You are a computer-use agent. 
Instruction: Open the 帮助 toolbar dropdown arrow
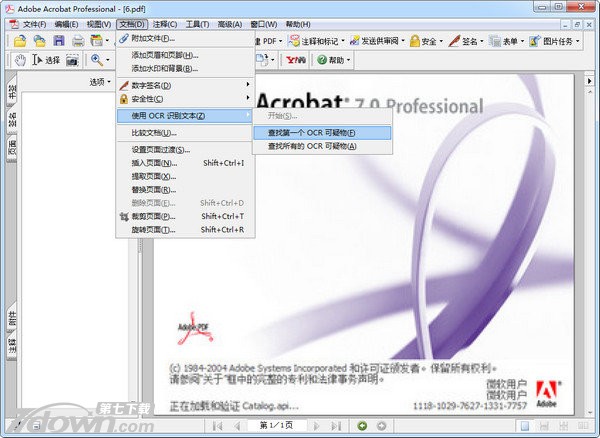(x=348, y=60)
